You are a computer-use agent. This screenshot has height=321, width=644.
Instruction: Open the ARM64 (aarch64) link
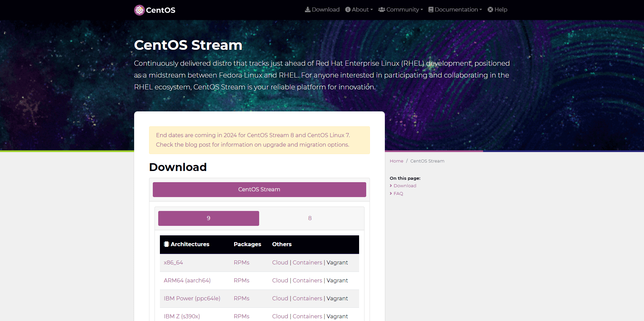(187, 280)
